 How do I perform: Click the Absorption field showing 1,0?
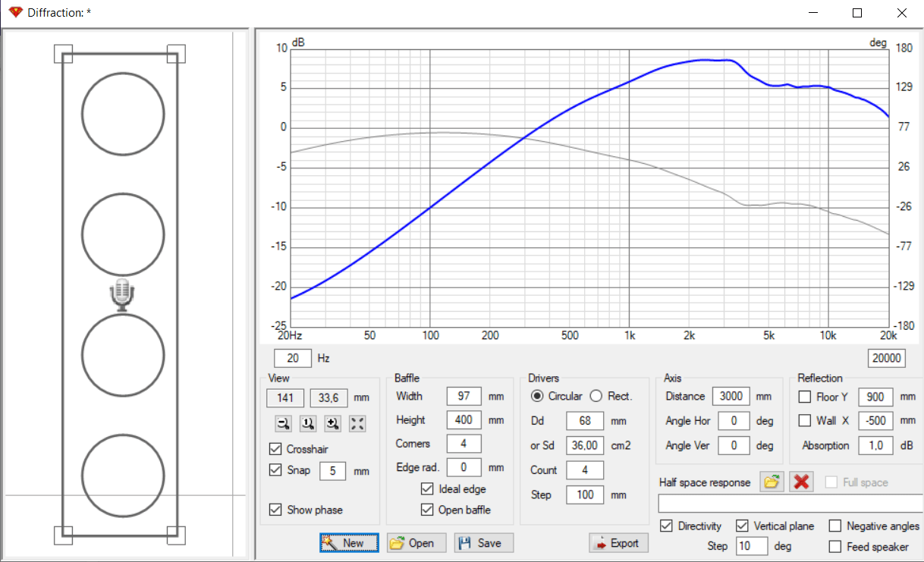(x=875, y=445)
